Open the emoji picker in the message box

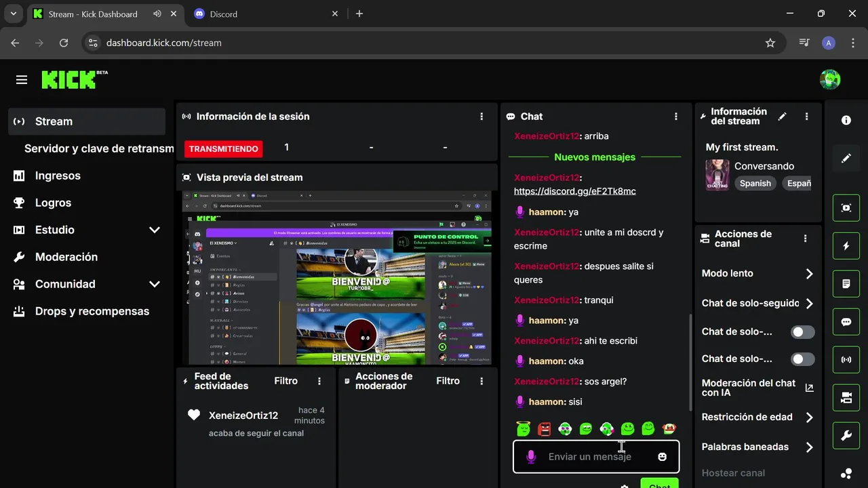[663, 457]
